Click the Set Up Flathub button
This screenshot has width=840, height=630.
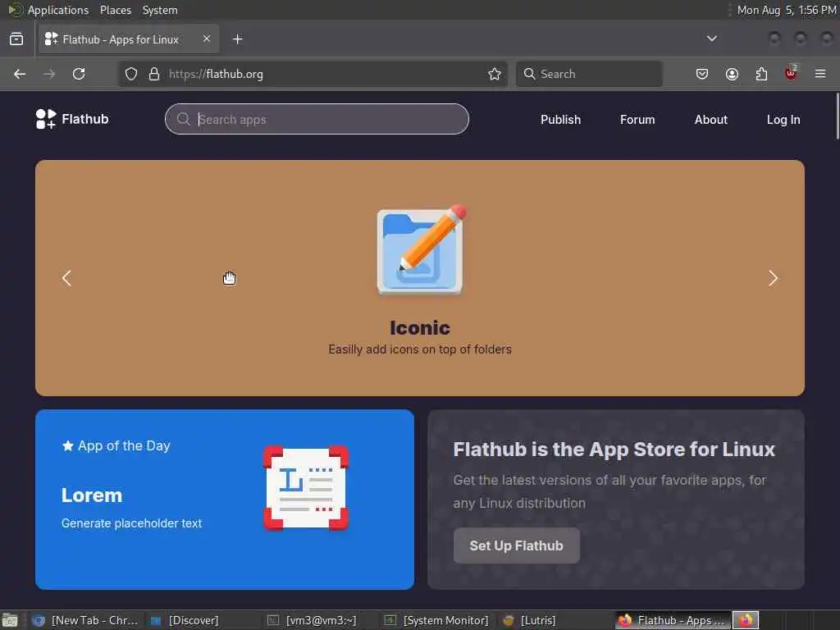coord(517,546)
